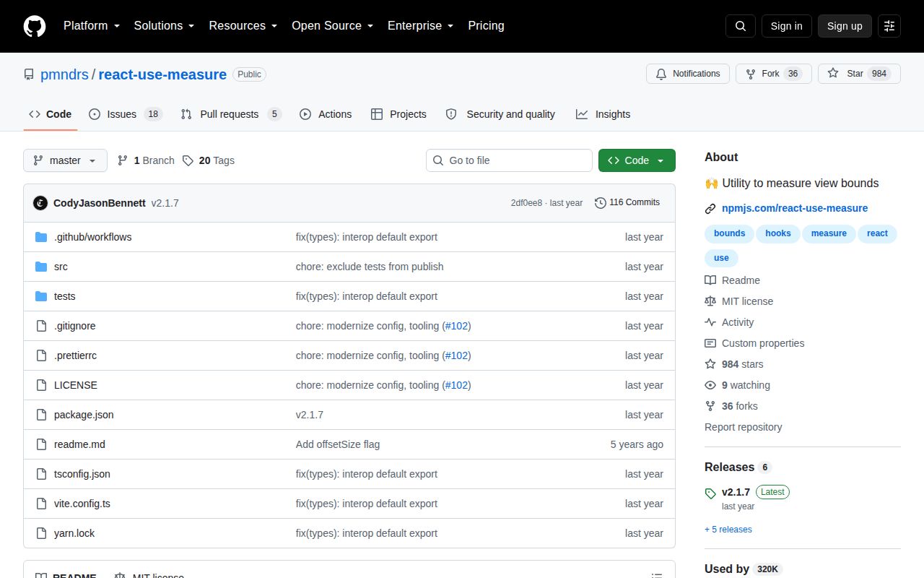Click the repository icon before pmndrs

tap(29, 74)
